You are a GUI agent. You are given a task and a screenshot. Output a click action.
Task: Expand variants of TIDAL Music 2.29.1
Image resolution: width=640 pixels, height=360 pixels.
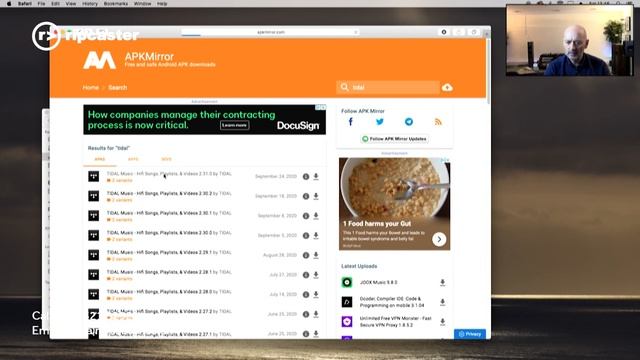pyautogui.click(x=120, y=259)
